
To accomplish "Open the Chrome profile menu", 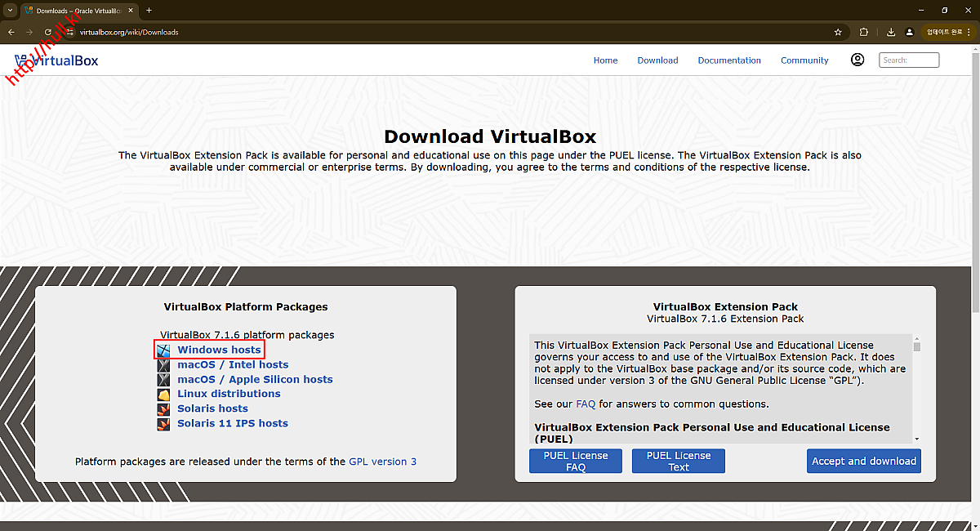I will [909, 33].
